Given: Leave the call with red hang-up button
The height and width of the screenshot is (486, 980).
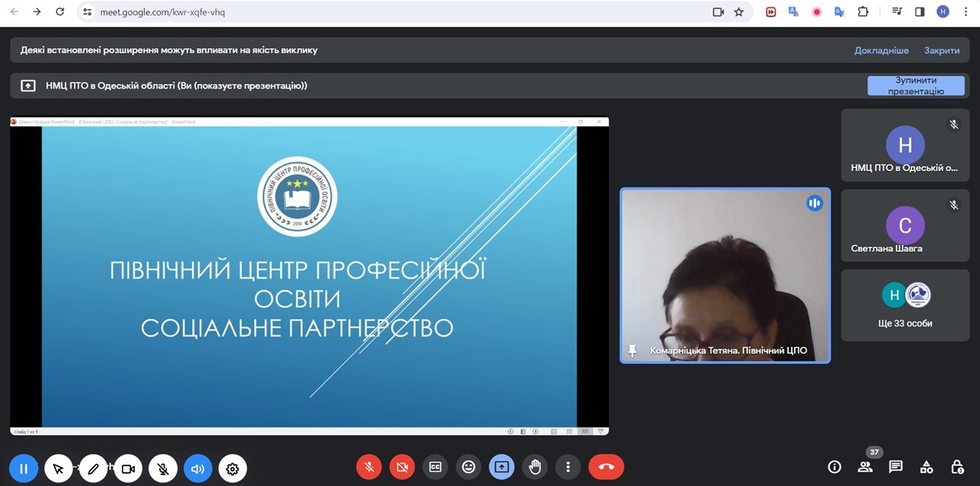Looking at the screenshot, I should (606, 467).
